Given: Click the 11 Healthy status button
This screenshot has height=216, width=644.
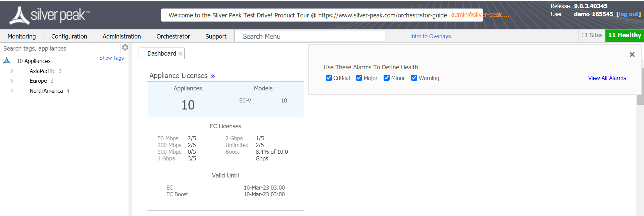Looking at the screenshot, I should pyautogui.click(x=625, y=35).
